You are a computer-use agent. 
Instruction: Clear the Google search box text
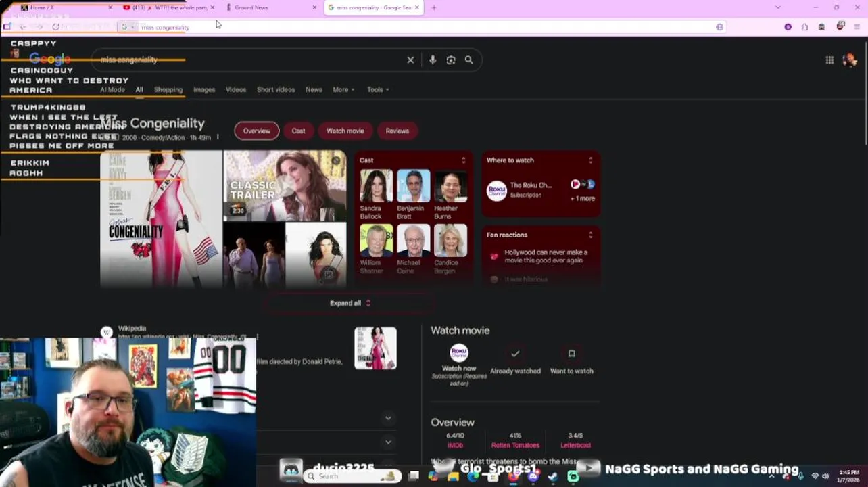click(x=410, y=60)
